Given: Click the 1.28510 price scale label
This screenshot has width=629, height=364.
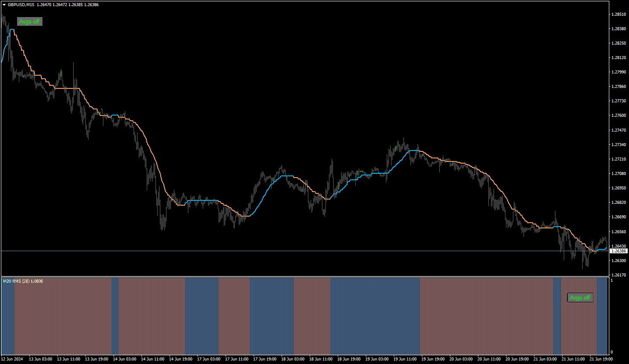Looking at the screenshot, I should pyautogui.click(x=618, y=14).
